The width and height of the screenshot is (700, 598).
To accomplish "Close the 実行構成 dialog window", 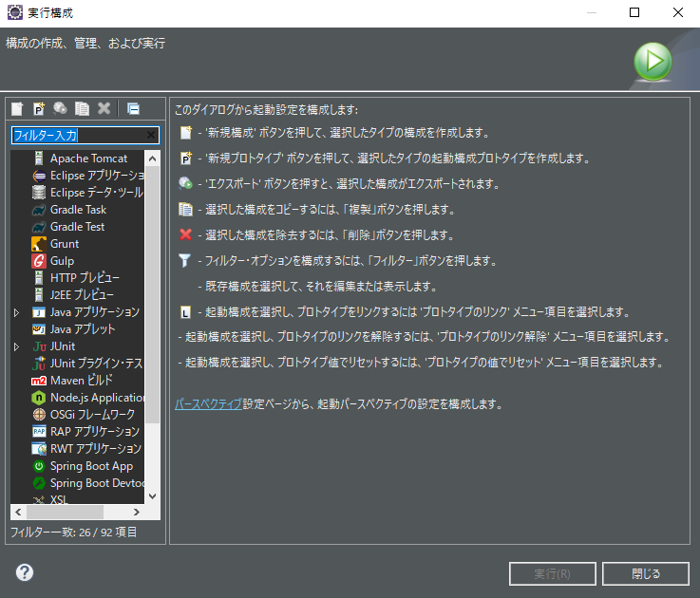I will (677, 12).
